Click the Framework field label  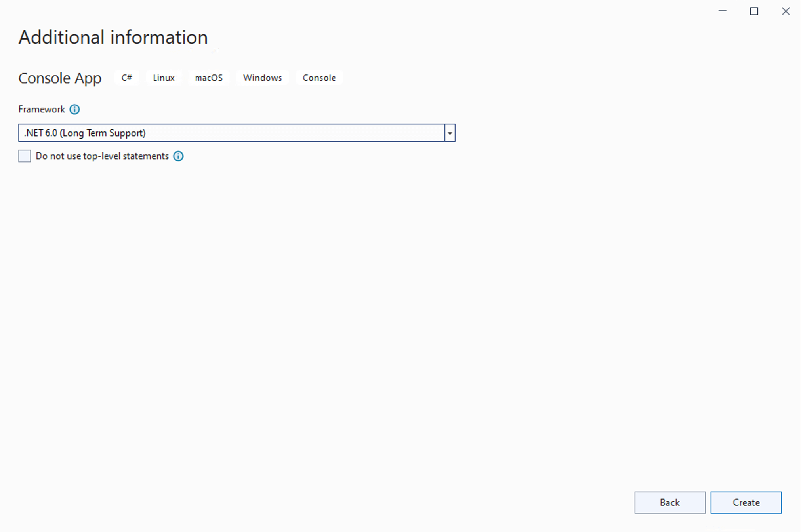[x=42, y=109]
